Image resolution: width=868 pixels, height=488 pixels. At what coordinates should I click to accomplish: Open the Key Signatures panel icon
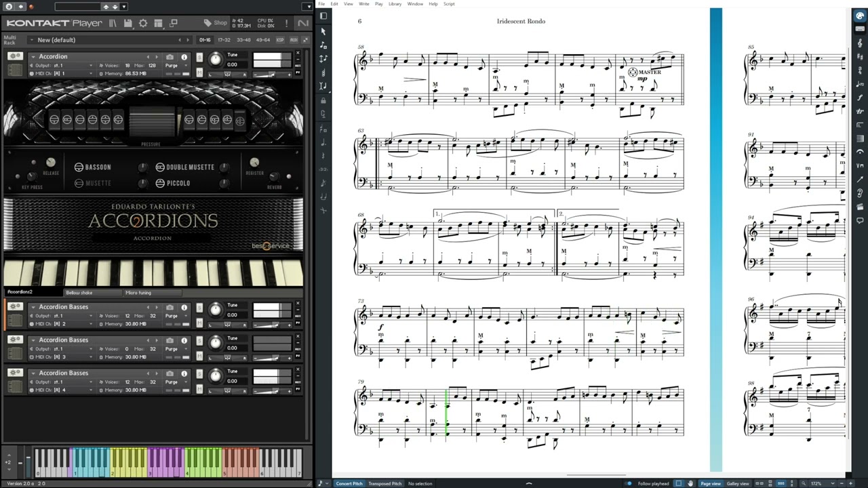click(x=860, y=57)
